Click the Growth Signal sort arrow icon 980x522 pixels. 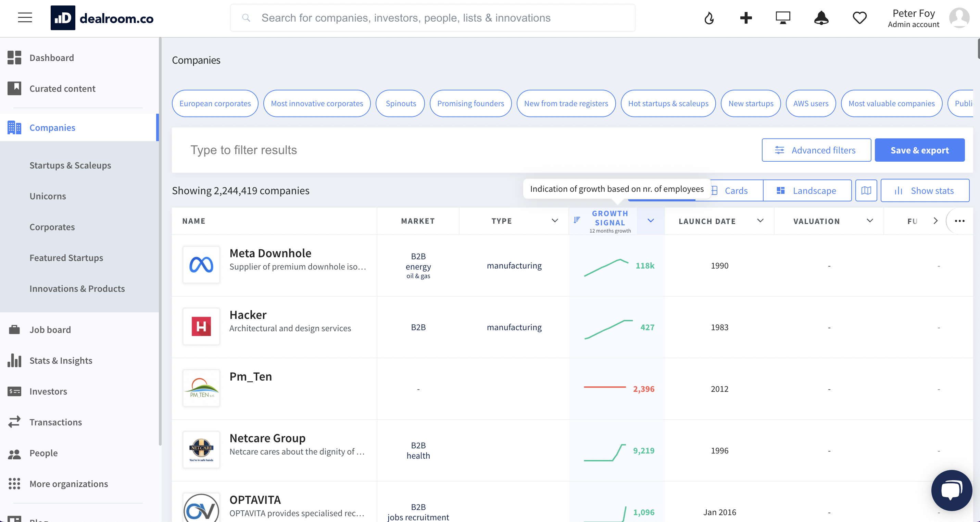click(577, 220)
